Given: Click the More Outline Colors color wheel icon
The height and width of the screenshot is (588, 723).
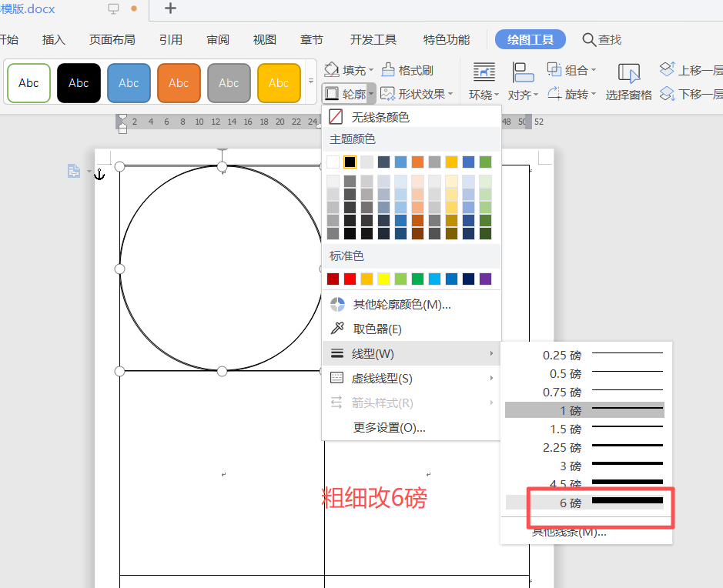Looking at the screenshot, I should [337, 304].
